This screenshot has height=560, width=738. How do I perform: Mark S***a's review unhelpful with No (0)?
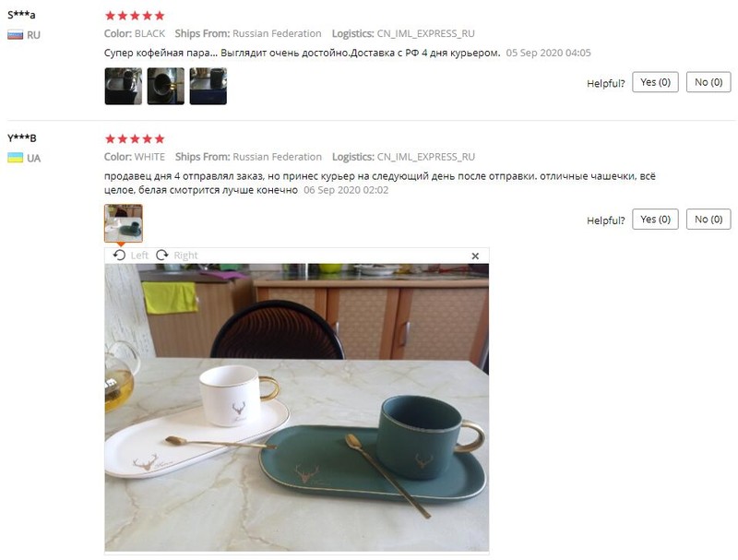click(708, 82)
